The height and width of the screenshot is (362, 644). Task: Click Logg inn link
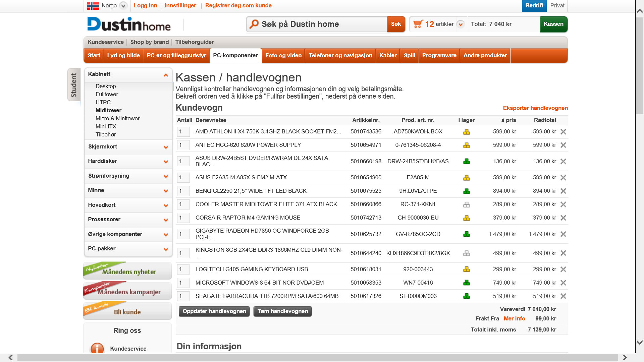click(145, 6)
